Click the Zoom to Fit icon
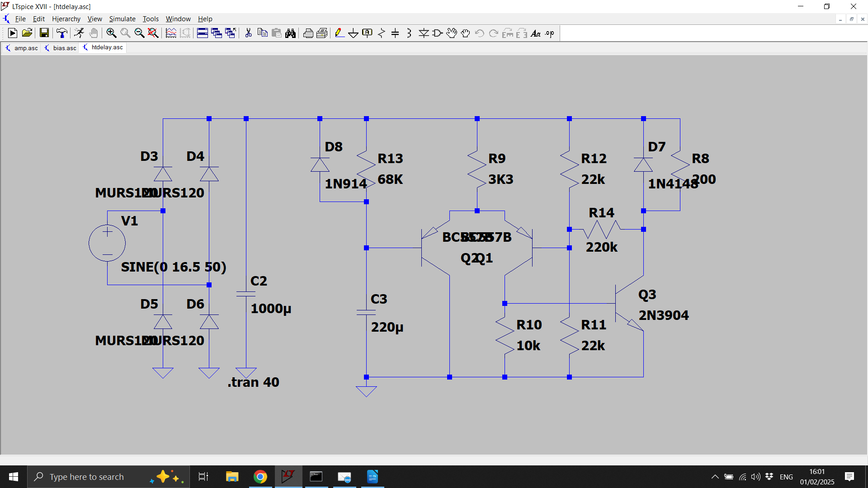868x488 pixels. (x=153, y=33)
